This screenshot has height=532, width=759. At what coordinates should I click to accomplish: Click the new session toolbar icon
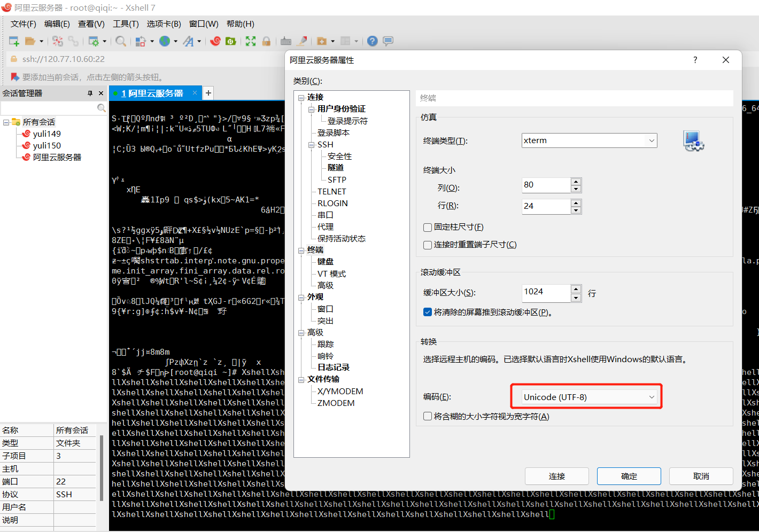14,41
